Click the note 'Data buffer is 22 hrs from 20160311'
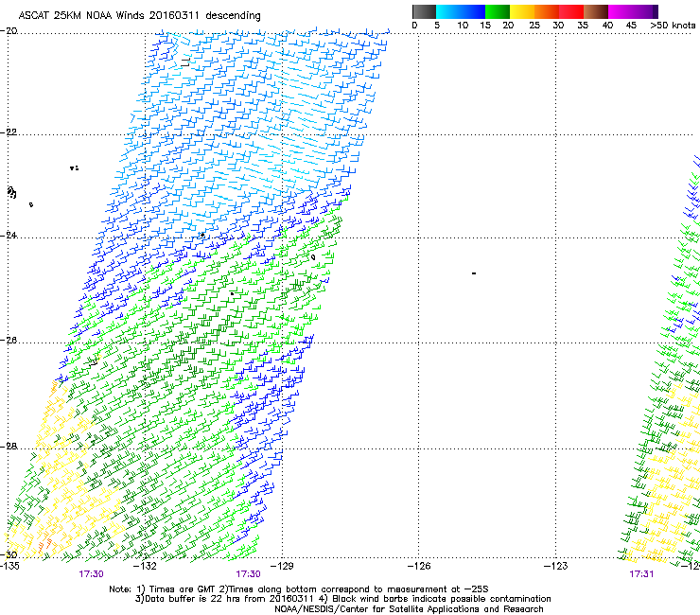This screenshot has width=700, height=615. [x=230, y=599]
